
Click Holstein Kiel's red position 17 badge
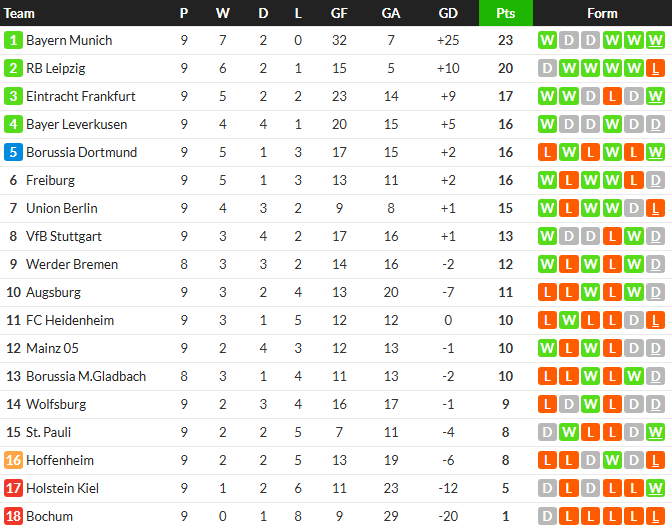[x=13, y=489]
